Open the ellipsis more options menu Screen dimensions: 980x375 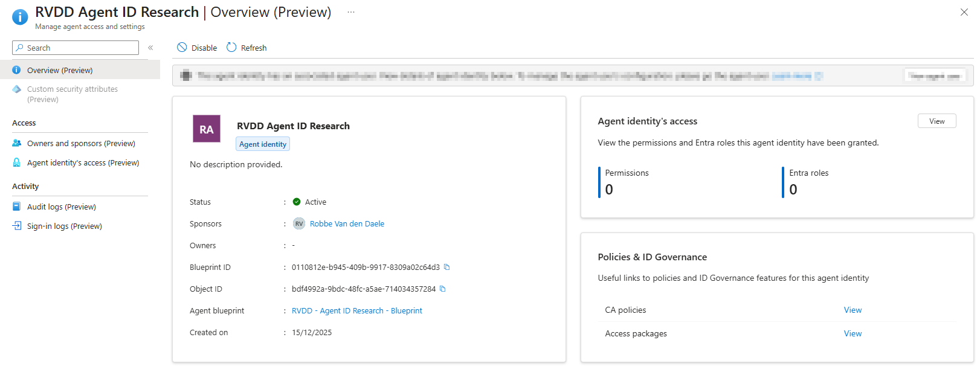pyautogui.click(x=350, y=12)
